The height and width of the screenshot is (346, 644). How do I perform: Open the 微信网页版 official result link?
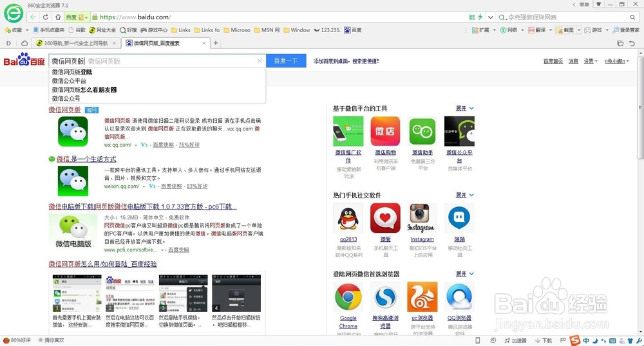[x=64, y=110]
